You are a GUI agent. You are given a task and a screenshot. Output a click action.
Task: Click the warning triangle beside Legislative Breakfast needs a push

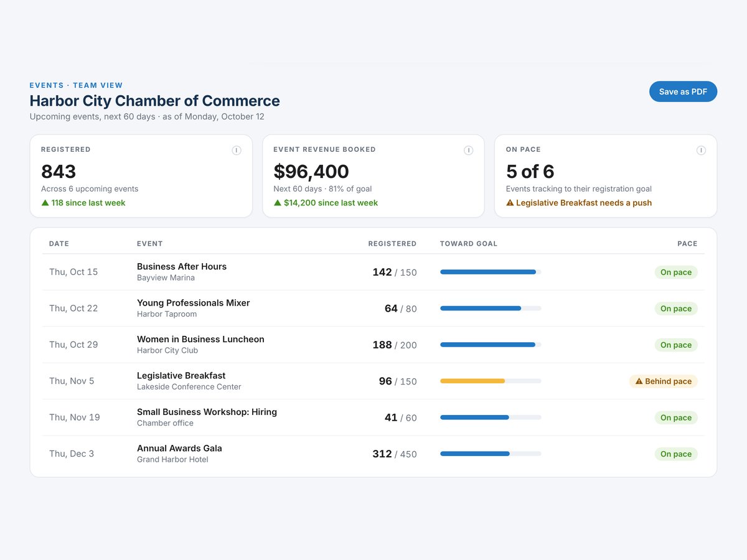tap(510, 203)
